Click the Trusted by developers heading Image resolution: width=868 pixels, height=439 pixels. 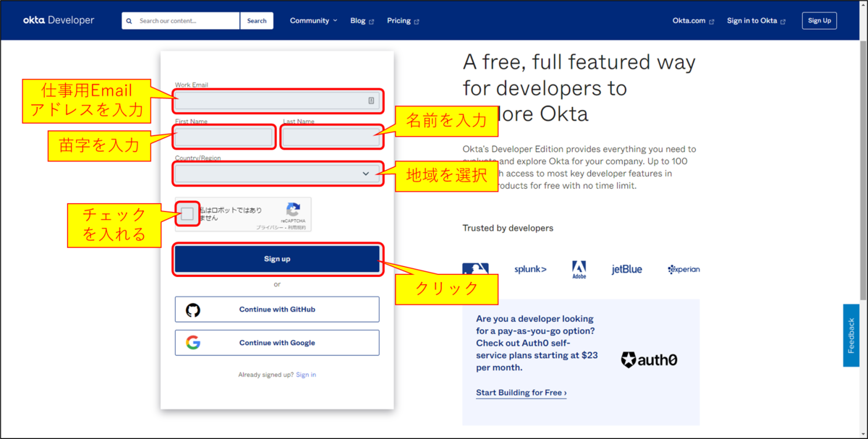click(508, 228)
